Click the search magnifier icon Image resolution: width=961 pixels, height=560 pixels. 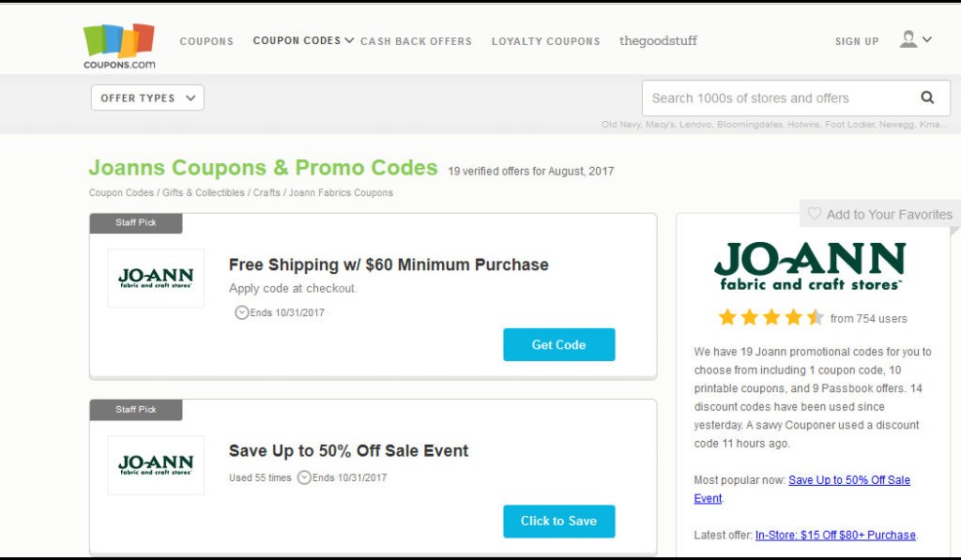(927, 98)
